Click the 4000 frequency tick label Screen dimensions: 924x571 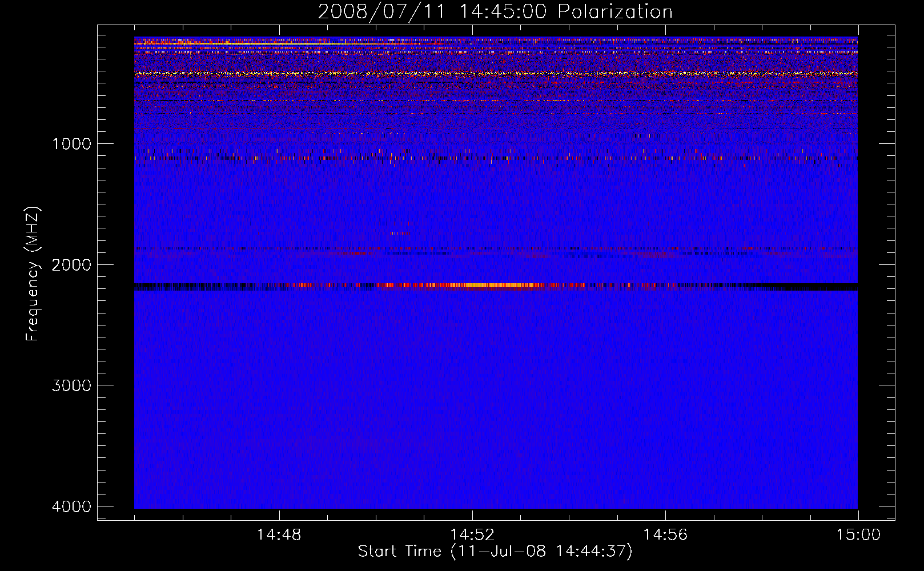point(71,506)
